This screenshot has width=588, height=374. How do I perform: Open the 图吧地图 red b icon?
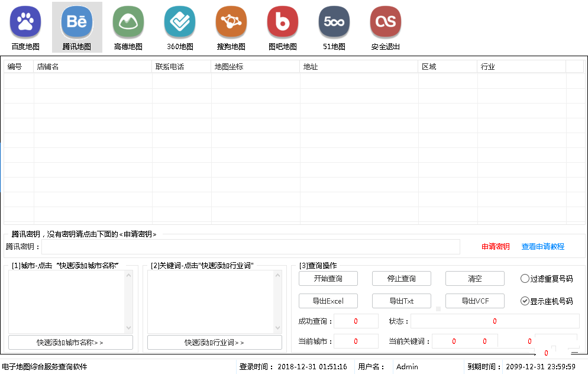[283, 22]
